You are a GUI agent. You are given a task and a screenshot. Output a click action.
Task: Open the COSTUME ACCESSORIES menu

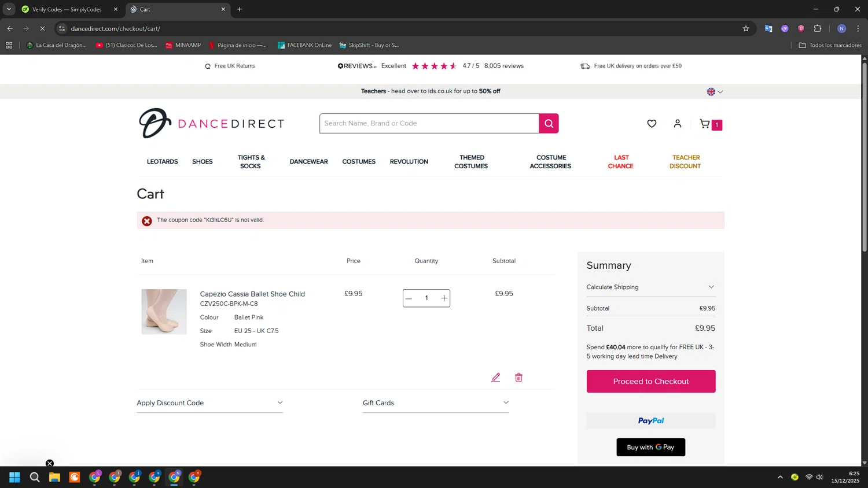[x=550, y=162]
